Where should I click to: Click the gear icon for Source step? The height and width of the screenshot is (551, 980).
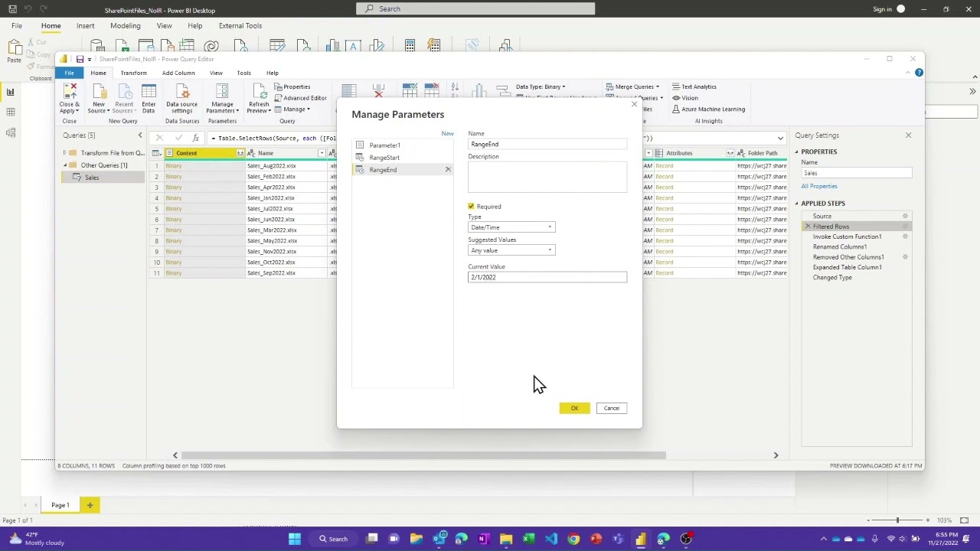[x=905, y=216]
